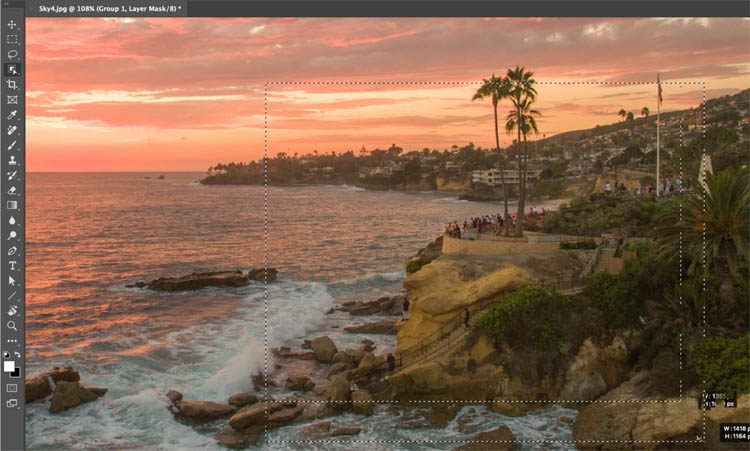
Task: Select the Zoom tool
Action: (x=12, y=326)
